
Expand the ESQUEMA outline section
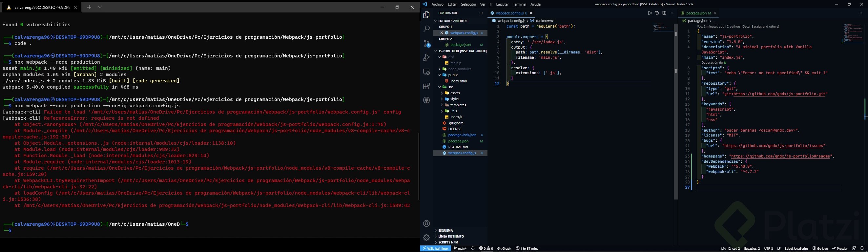coord(446,231)
